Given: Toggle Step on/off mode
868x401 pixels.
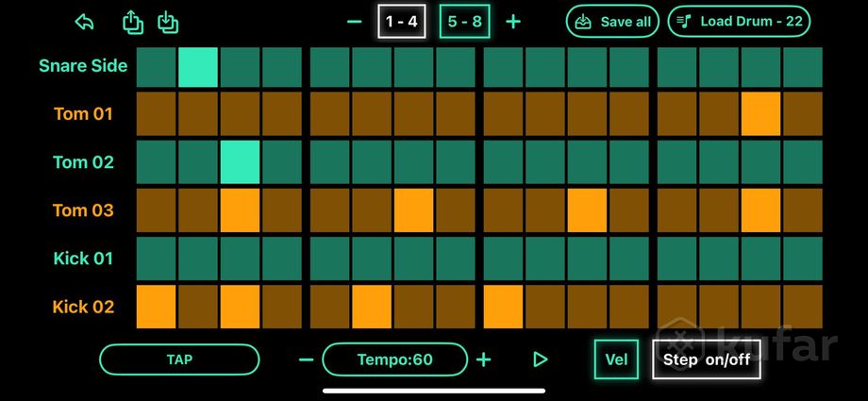Looking at the screenshot, I should click(x=707, y=359).
